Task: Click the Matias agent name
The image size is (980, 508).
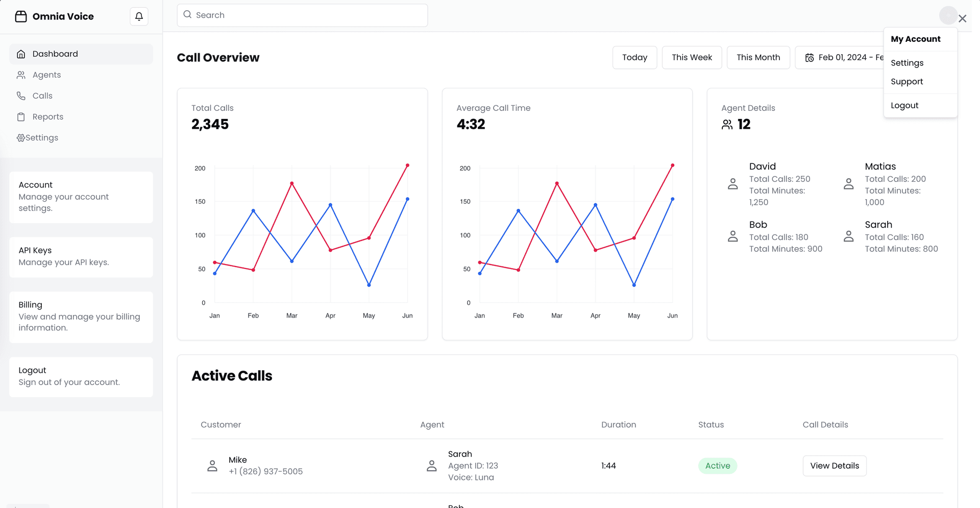Action: [x=880, y=166]
